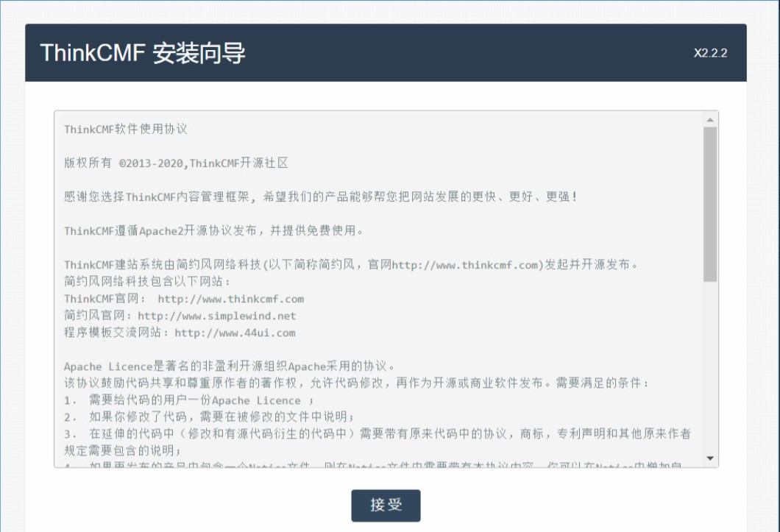Click the '简约风网络科技包含以下网站' line
Viewport: 780px width, 532px height.
click(147, 282)
